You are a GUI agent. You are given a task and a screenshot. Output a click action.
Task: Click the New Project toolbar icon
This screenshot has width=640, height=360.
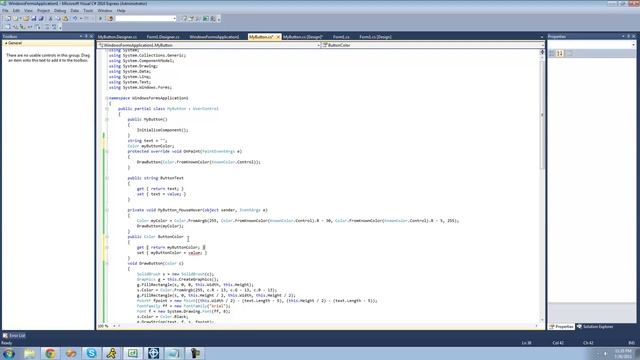pyautogui.click(x=8, y=19)
